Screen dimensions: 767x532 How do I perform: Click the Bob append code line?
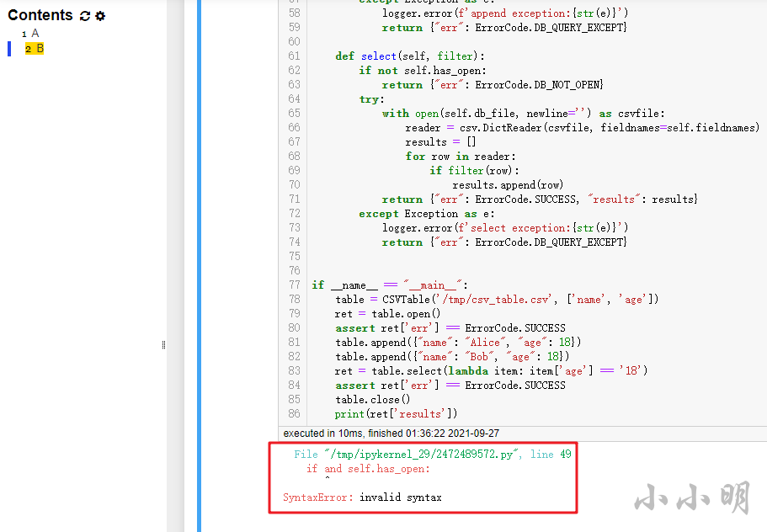(452, 356)
